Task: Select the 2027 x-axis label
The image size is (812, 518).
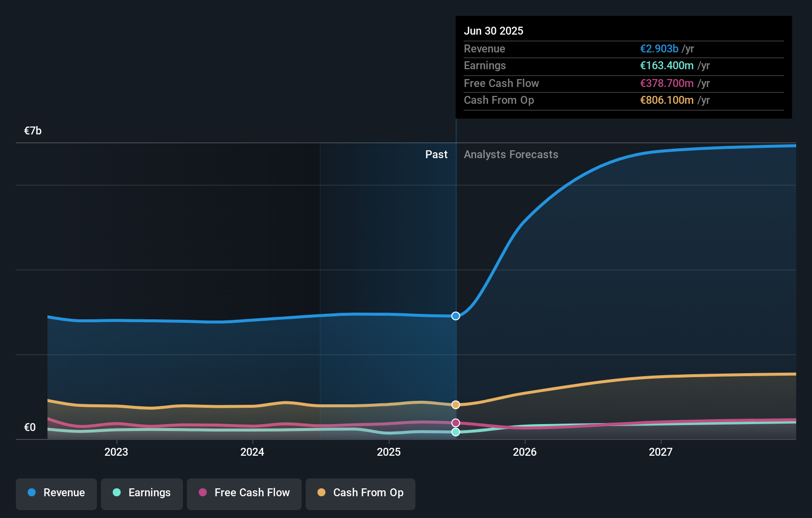Action: [661, 452]
